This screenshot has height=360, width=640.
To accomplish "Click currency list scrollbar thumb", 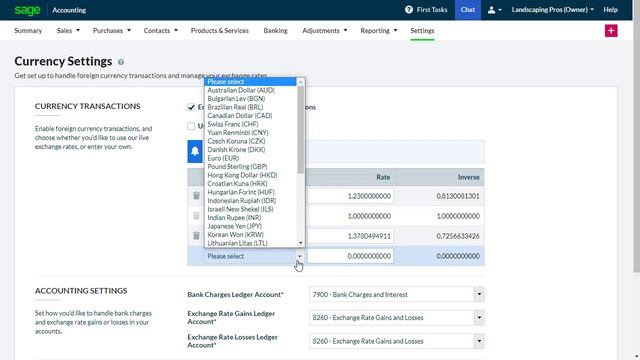I will (x=301, y=130).
